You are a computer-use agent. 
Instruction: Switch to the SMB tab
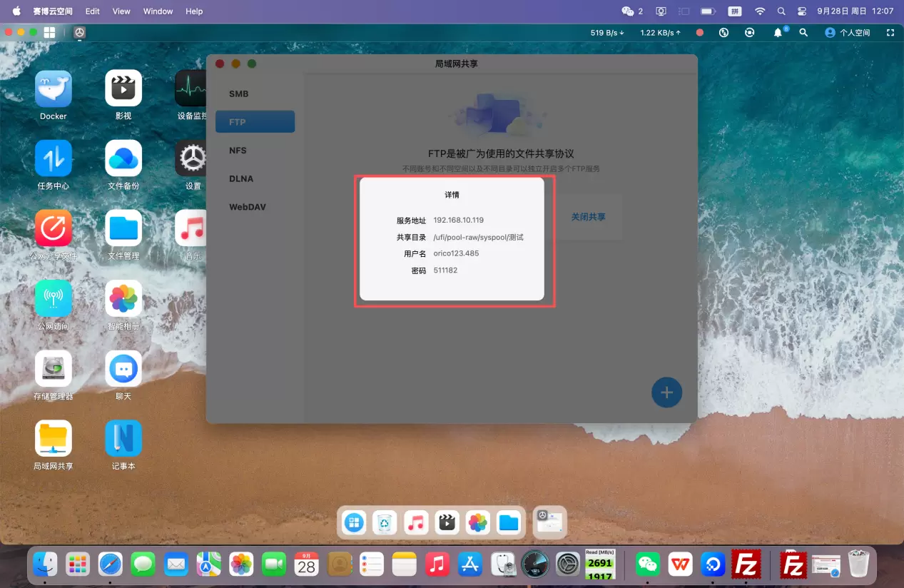(239, 94)
